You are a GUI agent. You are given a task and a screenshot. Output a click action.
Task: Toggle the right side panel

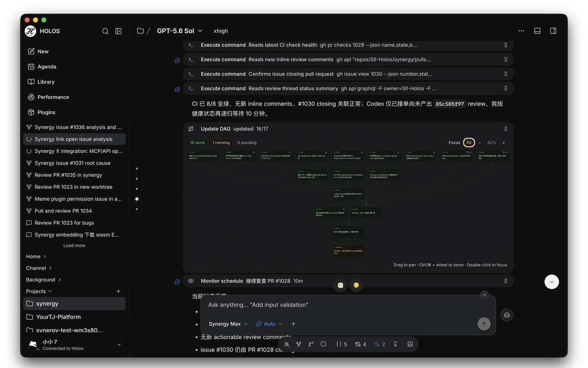pos(553,31)
